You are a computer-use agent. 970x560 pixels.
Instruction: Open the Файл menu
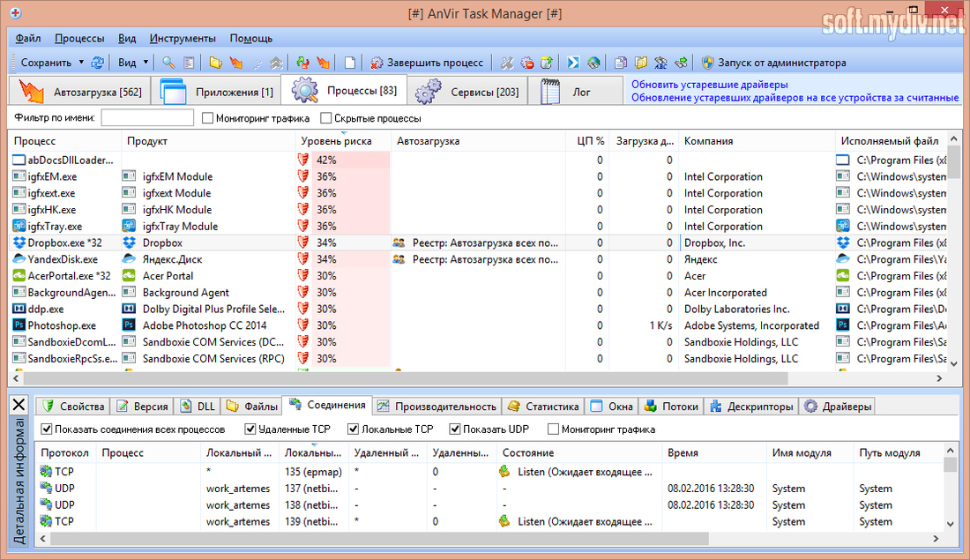click(x=28, y=39)
